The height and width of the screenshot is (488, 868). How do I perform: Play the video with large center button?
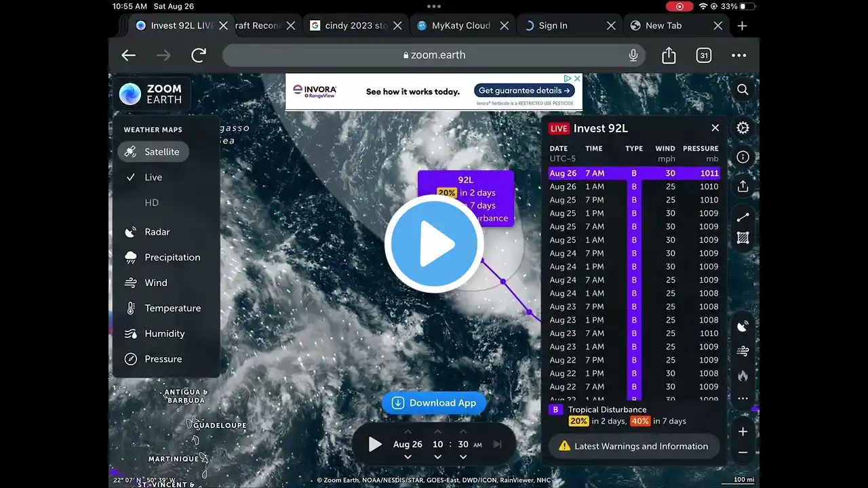pyautogui.click(x=434, y=243)
